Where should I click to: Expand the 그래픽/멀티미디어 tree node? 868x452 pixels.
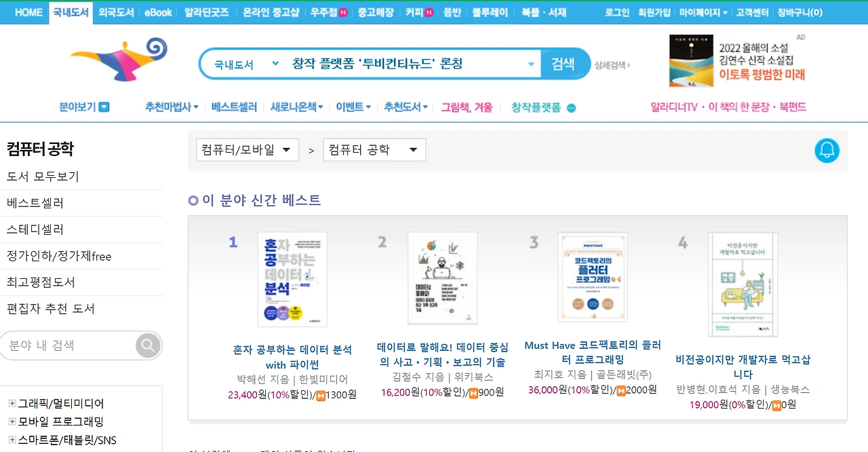coord(12,403)
